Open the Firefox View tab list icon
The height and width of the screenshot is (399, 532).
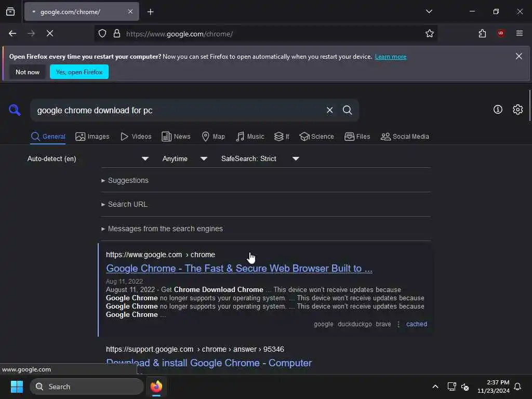coord(10,11)
